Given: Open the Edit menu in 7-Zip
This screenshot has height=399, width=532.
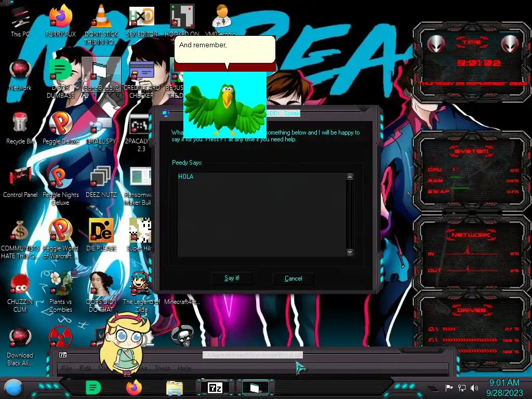Looking at the screenshot, I should coord(85,368).
